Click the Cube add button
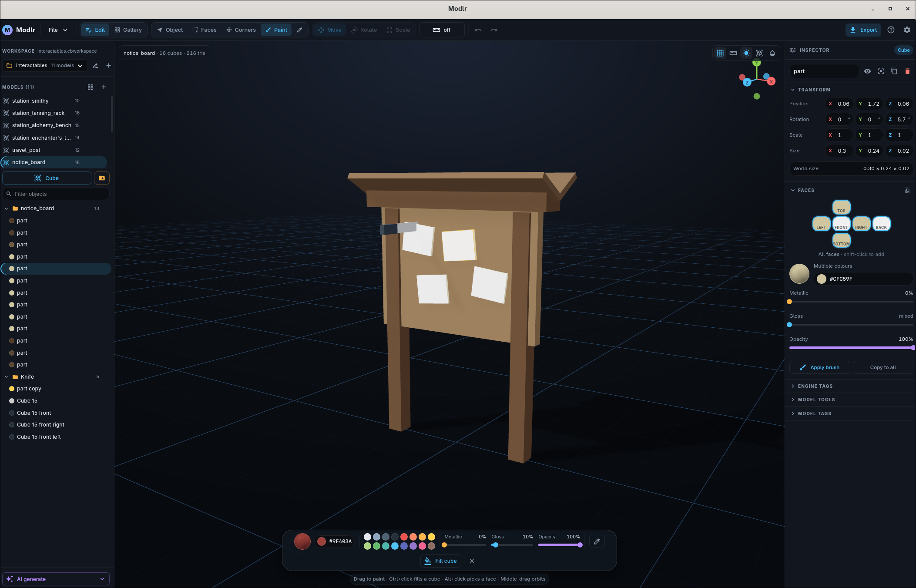This screenshot has height=588, width=916. tap(47, 178)
